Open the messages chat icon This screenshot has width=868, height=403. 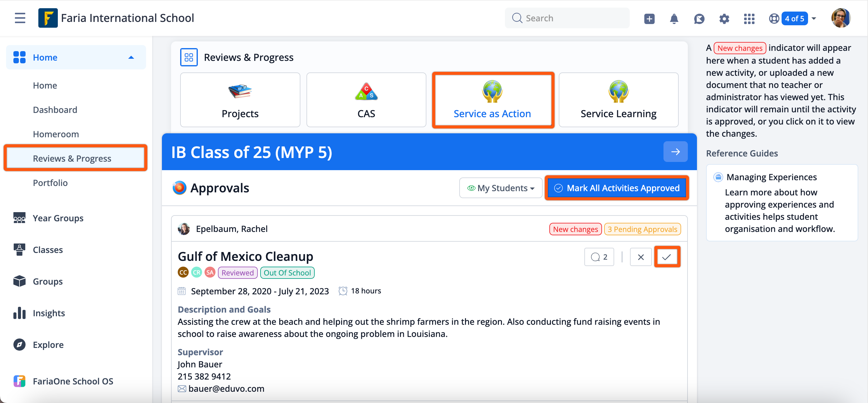[x=699, y=19]
